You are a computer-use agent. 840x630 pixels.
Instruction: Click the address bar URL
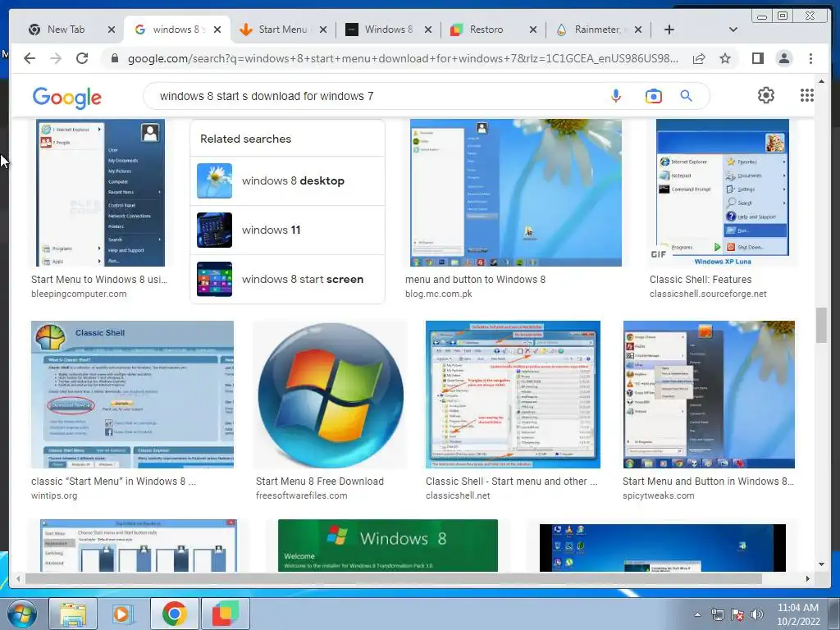click(403, 58)
